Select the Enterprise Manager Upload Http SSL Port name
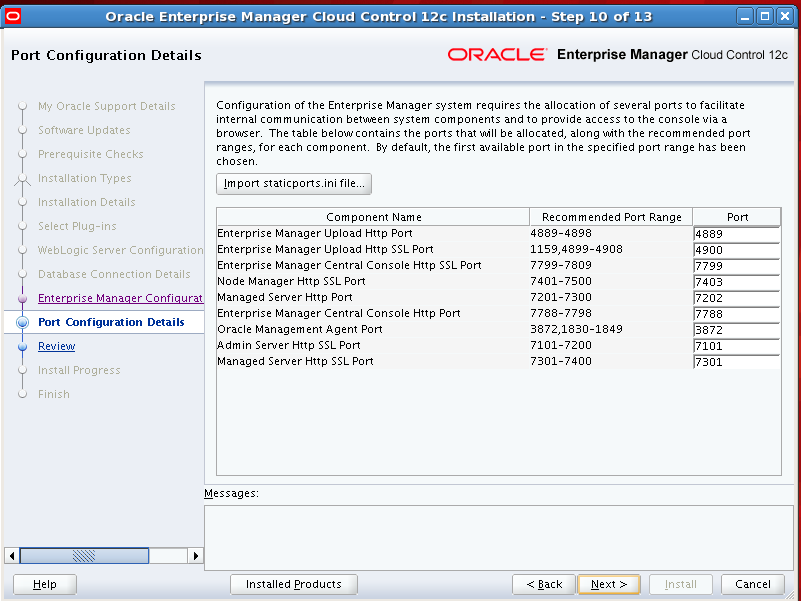The width and height of the screenshot is (801, 601). pos(325,249)
